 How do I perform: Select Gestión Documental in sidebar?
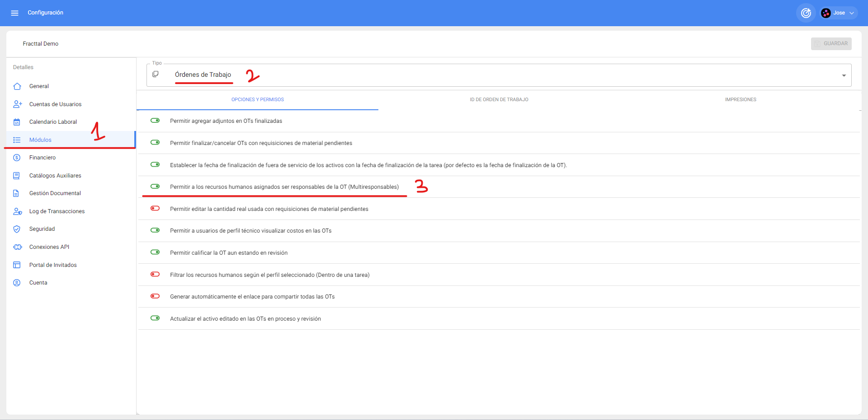pyautogui.click(x=55, y=193)
